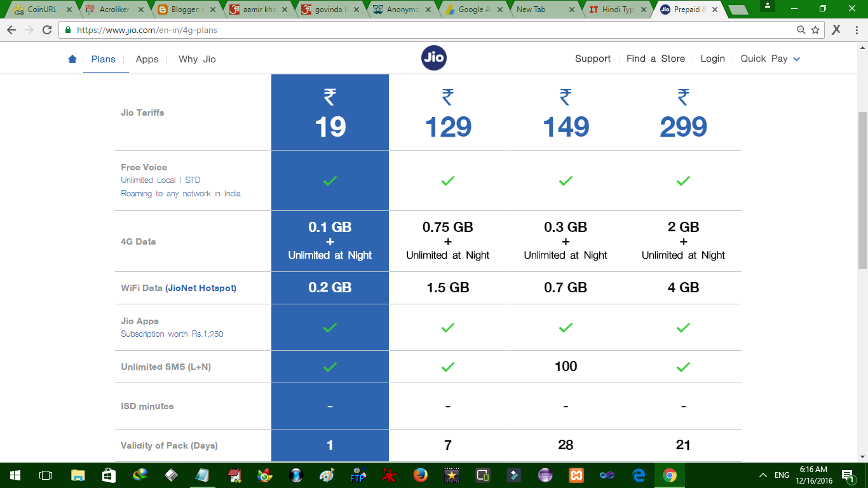
Task: Click 'Unlimited SMS (L+N)' label
Action: [x=166, y=367]
